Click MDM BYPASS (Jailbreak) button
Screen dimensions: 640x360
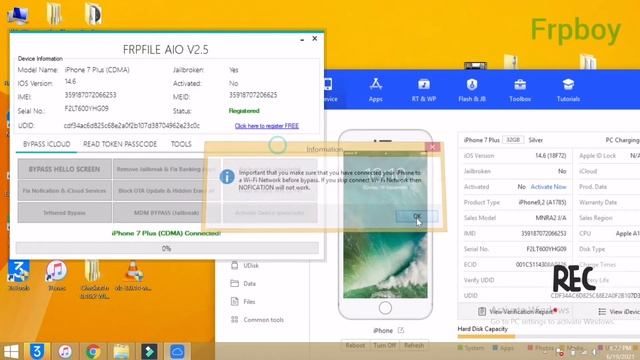click(167, 213)
